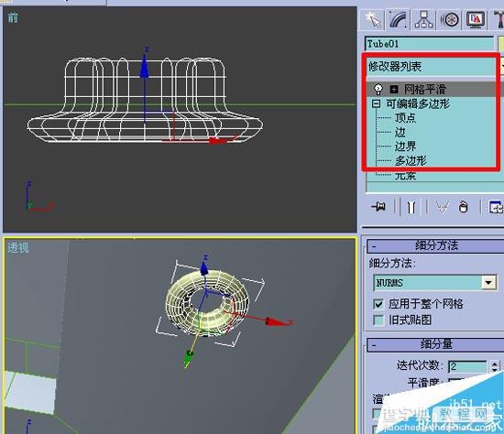504x434 pixels.
Task: Open Configure Modifier Sets icon
Action: pos(496,207)
